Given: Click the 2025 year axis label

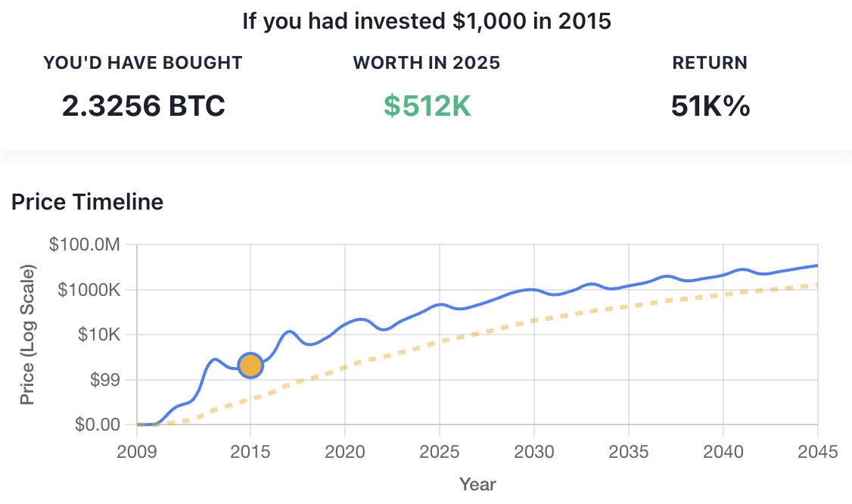Looking at the screenshot, I should tap(439, 452).
